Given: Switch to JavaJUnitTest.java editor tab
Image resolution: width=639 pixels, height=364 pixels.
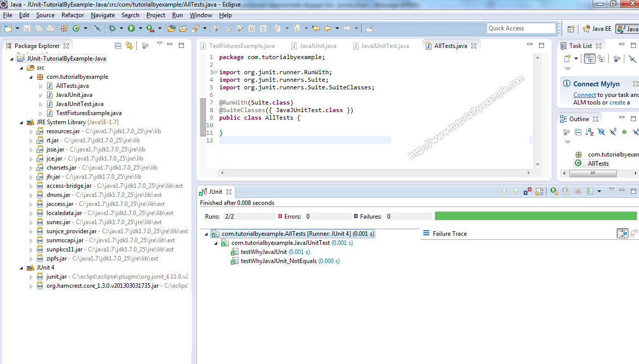Looking at the screenshot, I should click(381, 46).
